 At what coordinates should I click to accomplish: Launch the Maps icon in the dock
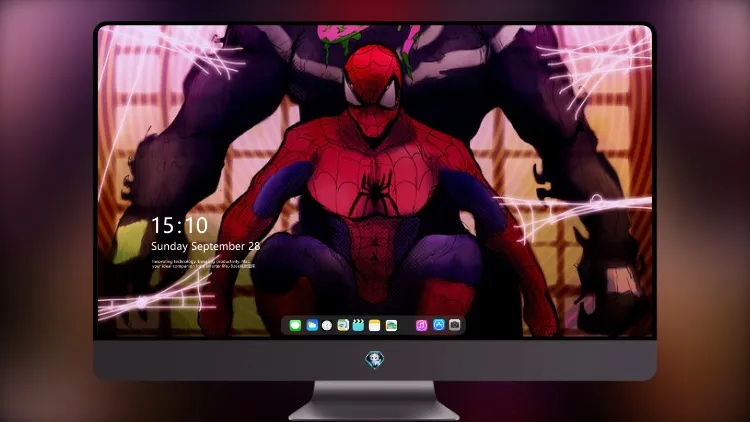pos(343,326)
